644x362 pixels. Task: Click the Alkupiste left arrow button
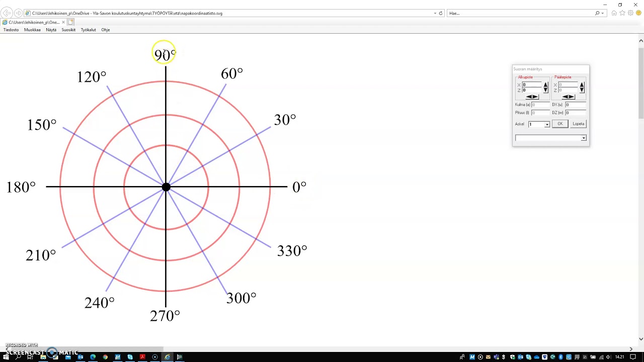tap(529, 97)
